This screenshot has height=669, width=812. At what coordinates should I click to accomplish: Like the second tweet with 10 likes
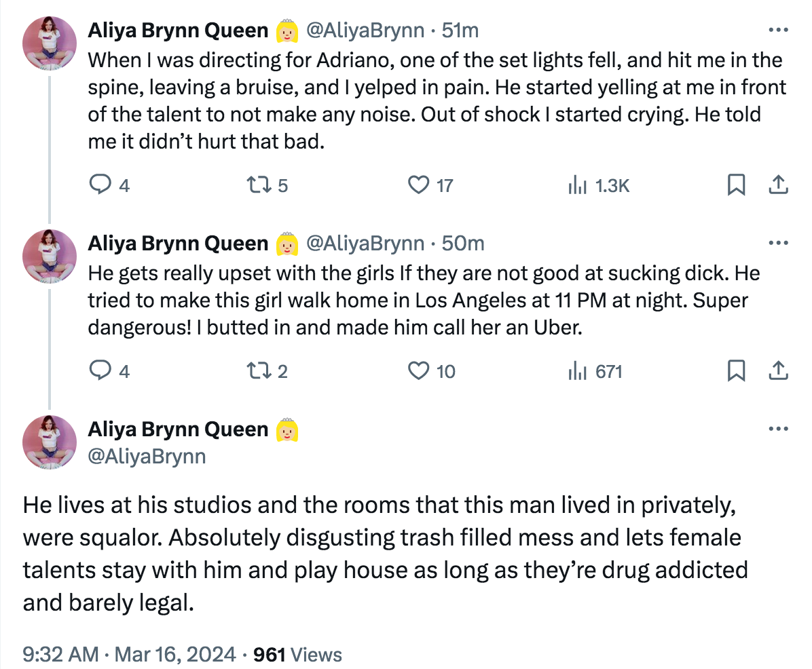click(x=419, y=370)
